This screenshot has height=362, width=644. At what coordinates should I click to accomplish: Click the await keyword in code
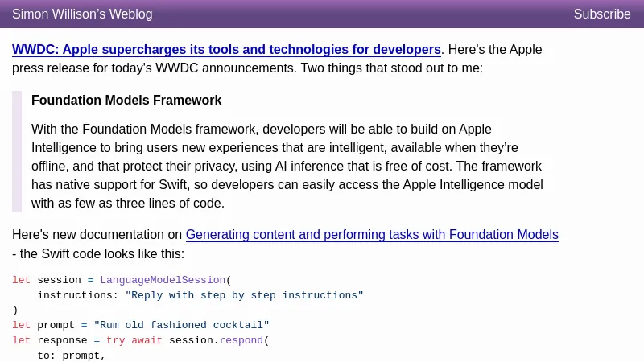(147, 340)
